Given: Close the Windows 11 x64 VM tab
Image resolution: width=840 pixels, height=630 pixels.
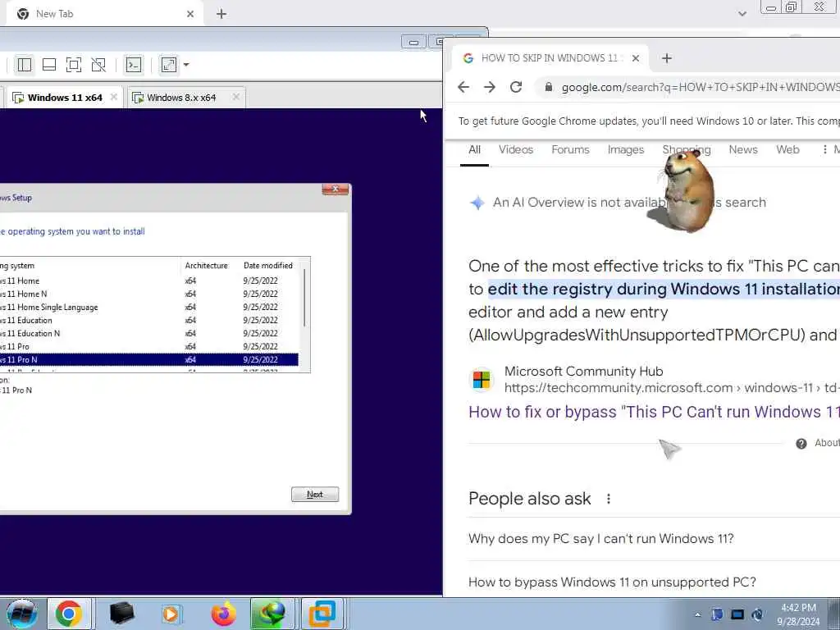Looking at the screenshot, I should point(113,97).
